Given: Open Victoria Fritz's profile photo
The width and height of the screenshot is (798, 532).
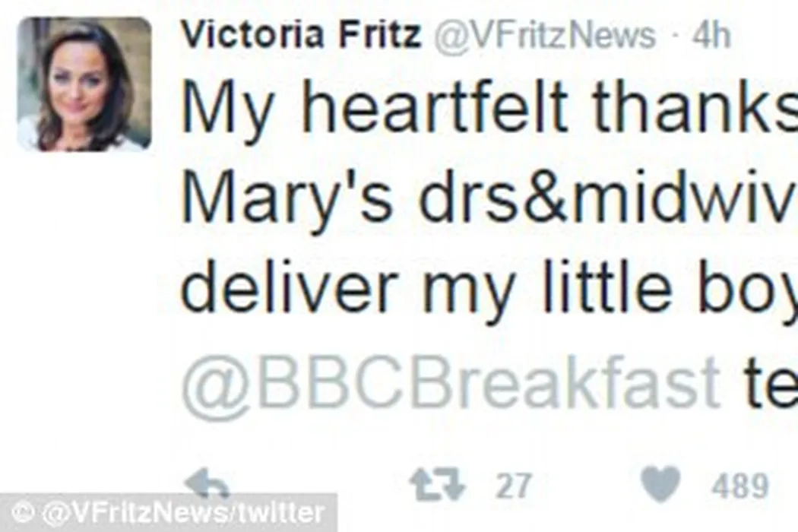Looking at the screenshot, I should point(84,84).
